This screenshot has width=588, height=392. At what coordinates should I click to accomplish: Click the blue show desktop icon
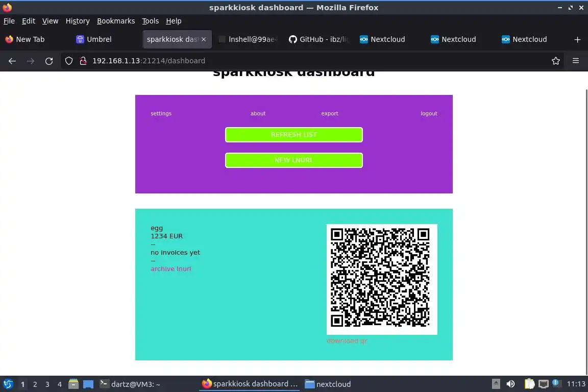pyautogui.click(x=88, y=384)
